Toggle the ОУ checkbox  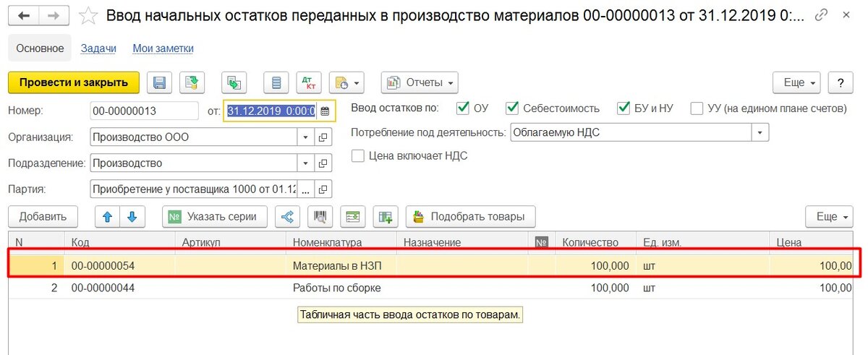(463, 108)
